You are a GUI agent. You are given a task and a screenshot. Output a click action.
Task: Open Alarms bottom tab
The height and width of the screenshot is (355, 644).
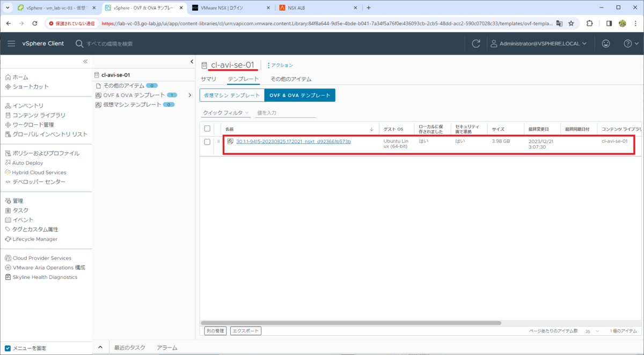coord(167,347)
